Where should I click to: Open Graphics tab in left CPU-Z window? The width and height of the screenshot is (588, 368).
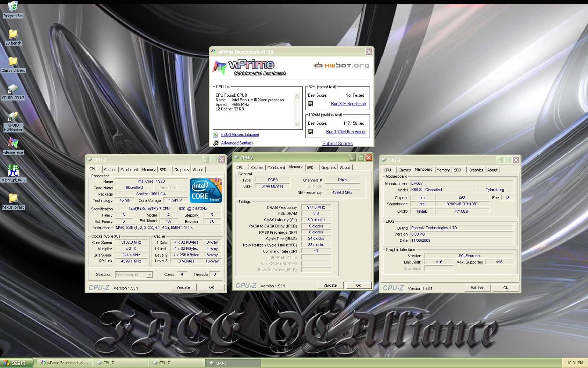182,170
